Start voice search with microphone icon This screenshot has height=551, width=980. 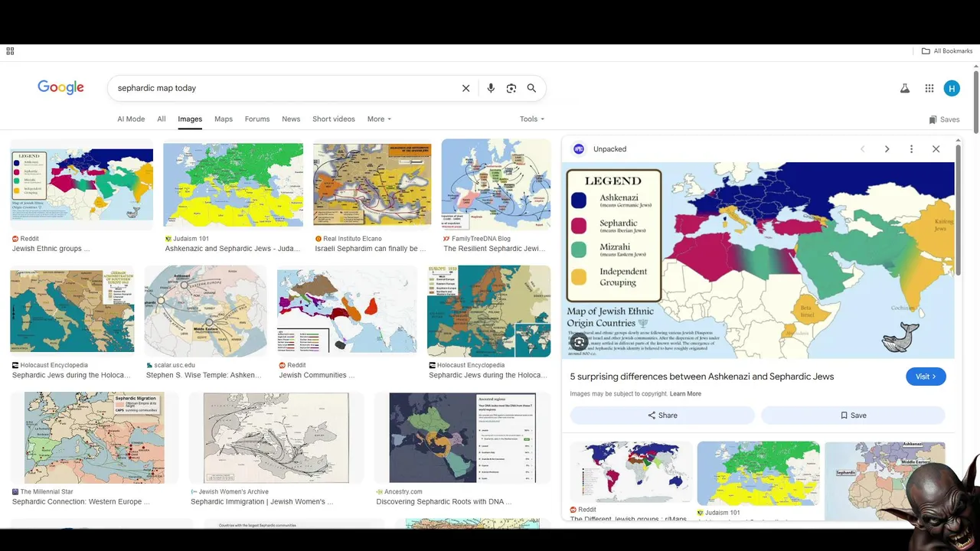[491, 88]
